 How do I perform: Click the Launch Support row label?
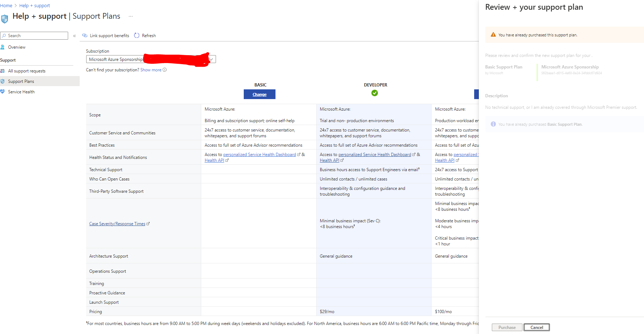coord(104,302)
